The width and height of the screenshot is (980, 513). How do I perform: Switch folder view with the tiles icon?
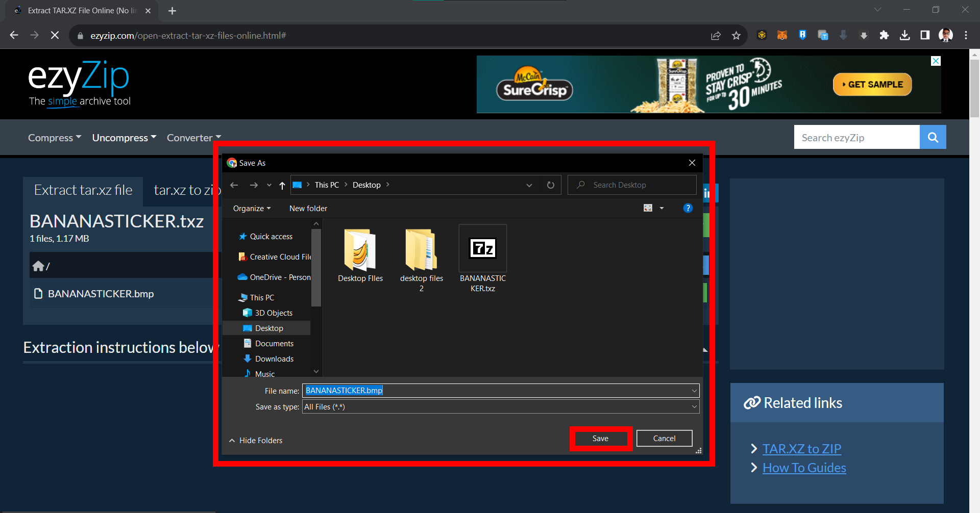[647, 208]
